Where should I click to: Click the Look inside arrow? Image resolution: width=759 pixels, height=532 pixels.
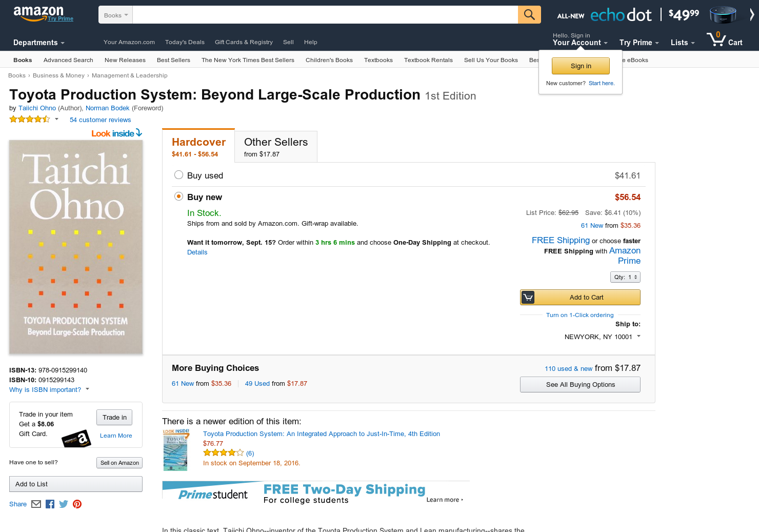[138, 133]
